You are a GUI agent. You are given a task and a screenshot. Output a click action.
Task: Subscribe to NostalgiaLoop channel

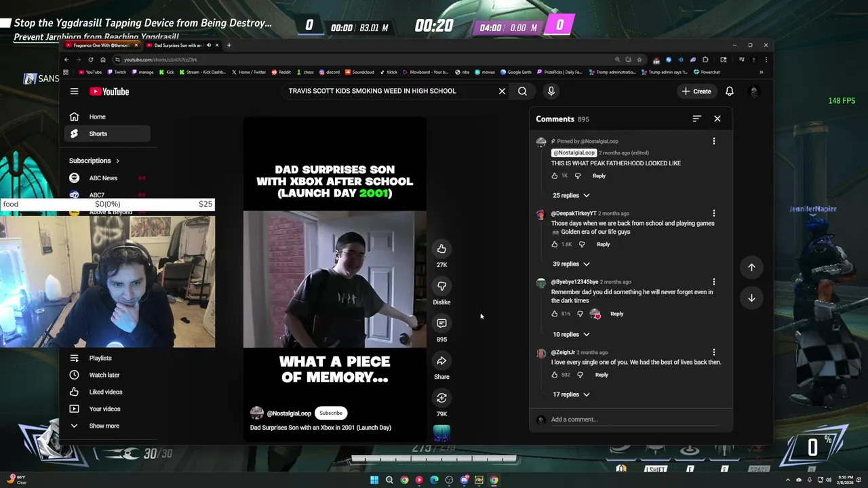coord(331,413)
